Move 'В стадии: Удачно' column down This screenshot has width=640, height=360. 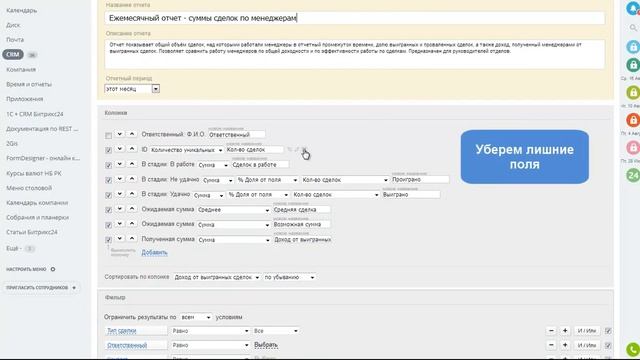120,194
